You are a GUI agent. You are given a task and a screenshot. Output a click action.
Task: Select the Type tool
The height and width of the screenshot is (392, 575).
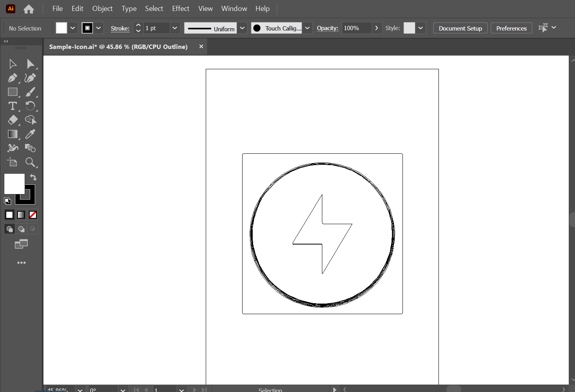point(13,106)
